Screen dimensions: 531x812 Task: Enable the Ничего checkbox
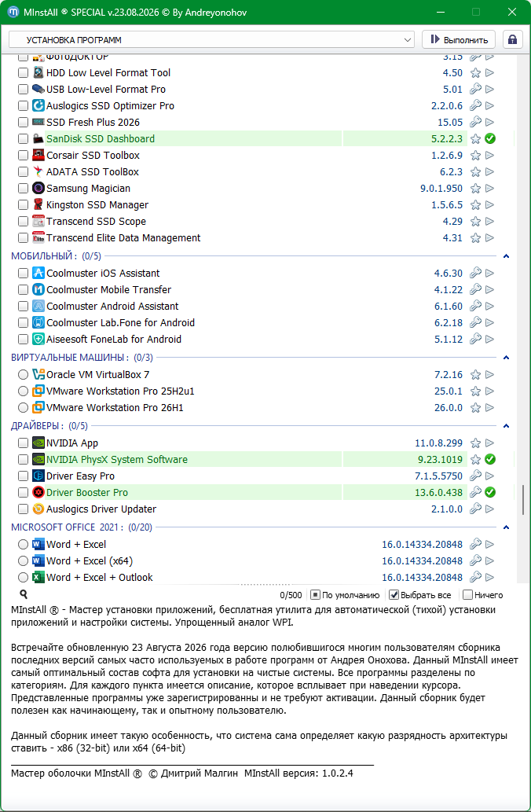click(467, 595)
